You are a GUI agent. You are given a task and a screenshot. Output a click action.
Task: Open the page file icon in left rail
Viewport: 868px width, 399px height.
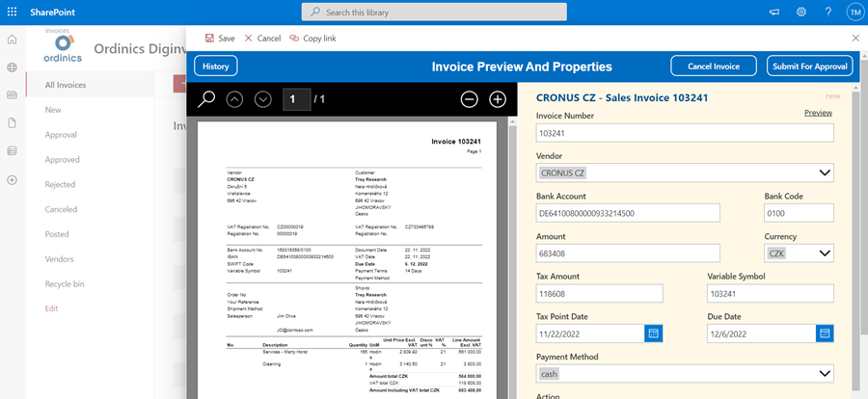pos(13,122)
